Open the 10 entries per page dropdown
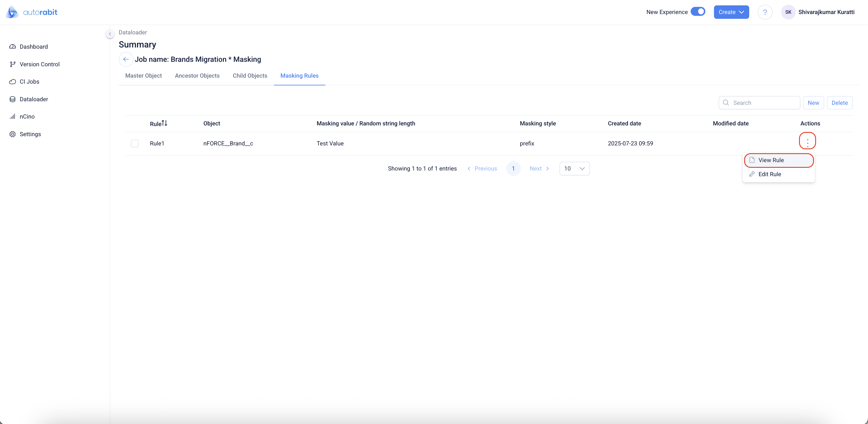Viewport: 868px width, 424px height. (x=574, y=168)
